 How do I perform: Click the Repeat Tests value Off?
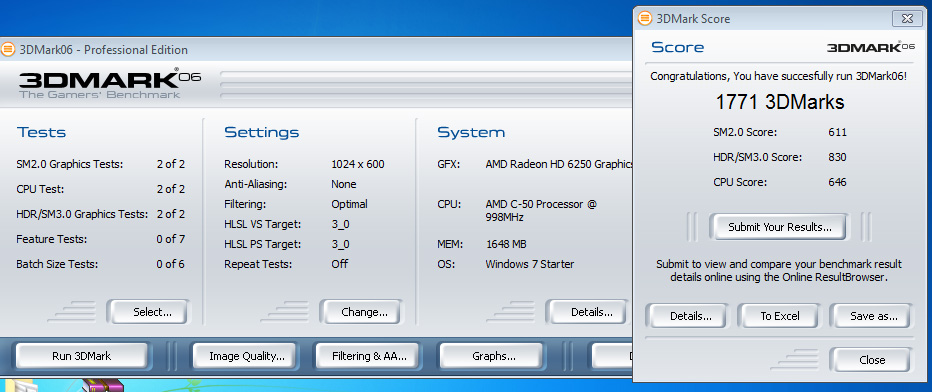(x=339, y=264)
